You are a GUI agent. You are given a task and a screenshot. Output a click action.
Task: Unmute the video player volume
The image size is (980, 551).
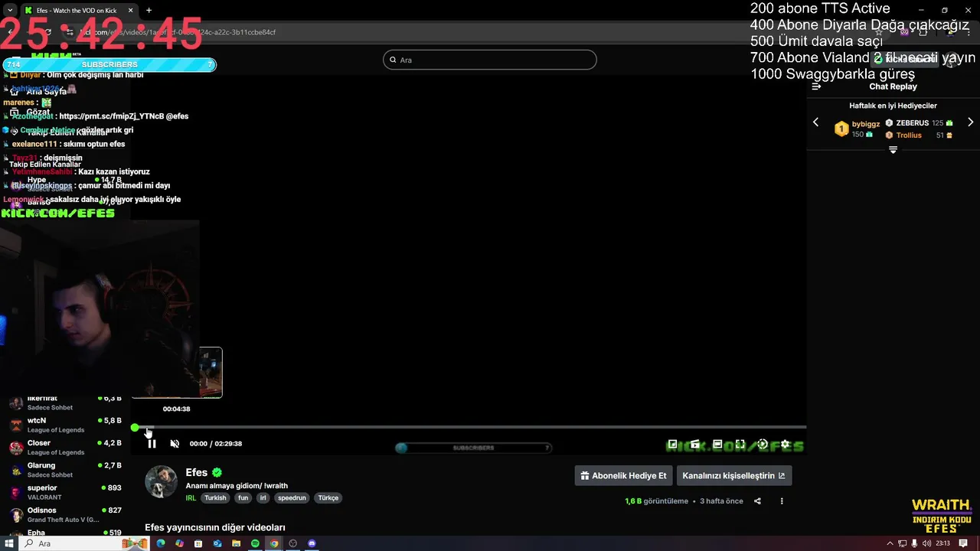point(175,444)
